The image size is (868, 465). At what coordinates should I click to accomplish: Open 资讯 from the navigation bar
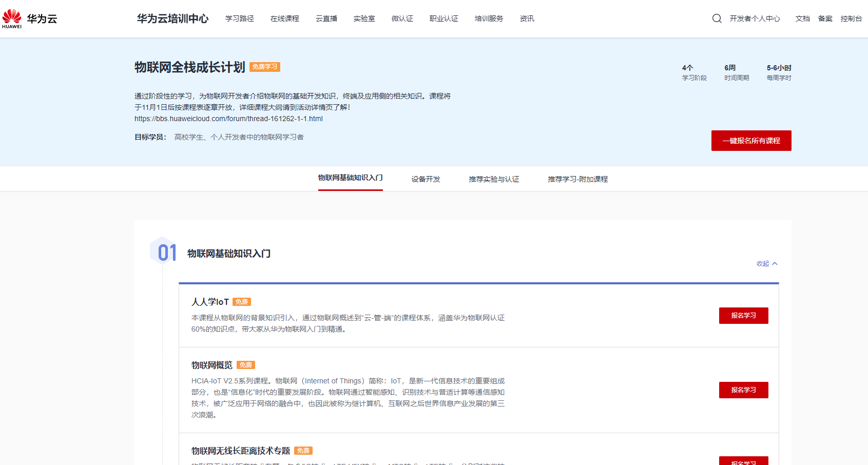pos(527,18)
